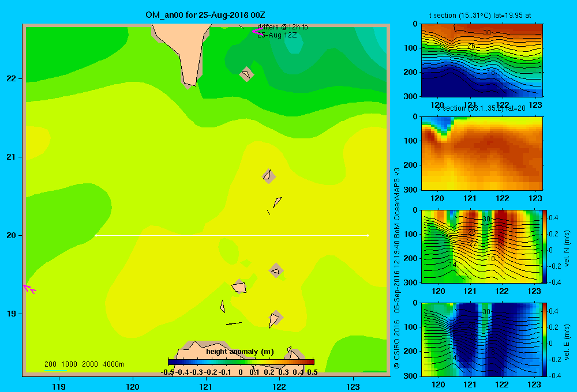Open the temperature section panel
577x392 pixels.
pos(482,61)
